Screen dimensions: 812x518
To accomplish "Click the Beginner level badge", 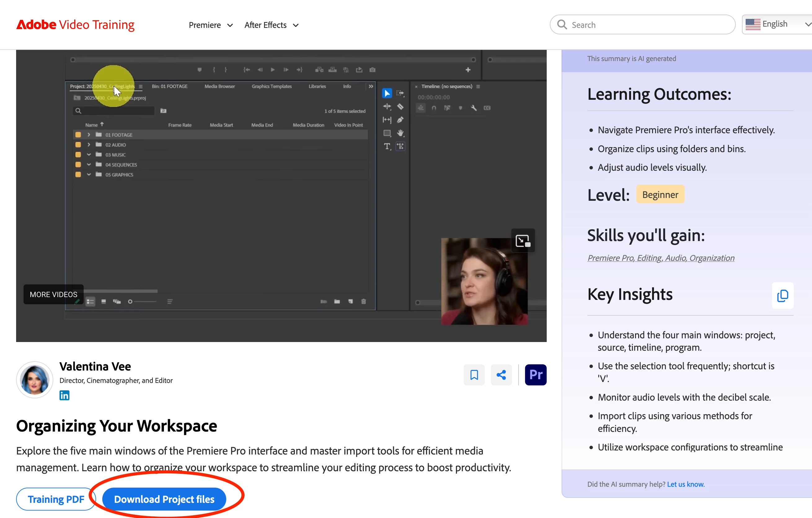I will point(660,195).
